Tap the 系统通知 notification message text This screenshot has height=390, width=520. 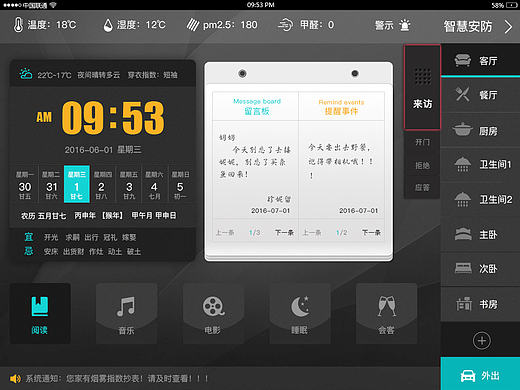click(x=117, y=379)
